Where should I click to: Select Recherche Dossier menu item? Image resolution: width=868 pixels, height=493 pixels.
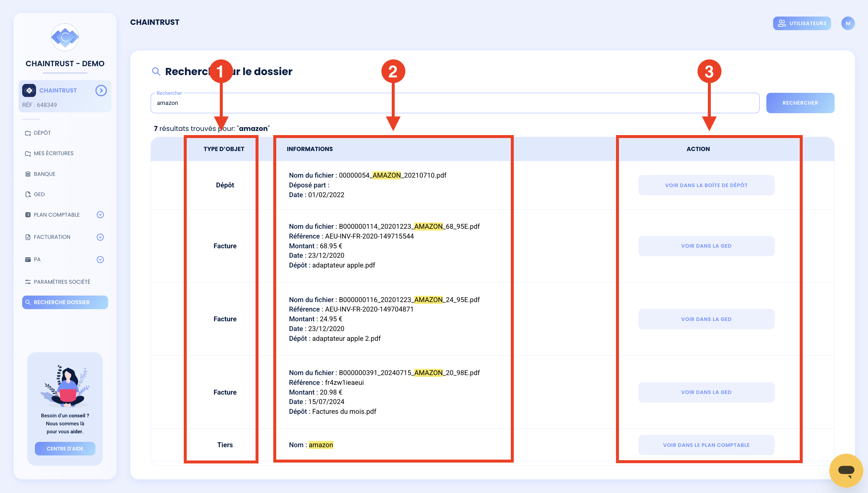pyautogui.click(x=65, y=302)
